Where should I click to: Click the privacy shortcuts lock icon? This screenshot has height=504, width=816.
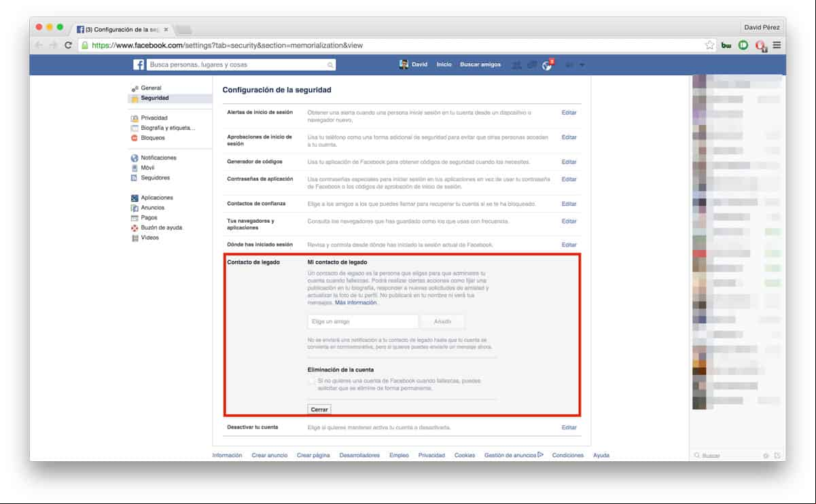(x=568, y=65)
